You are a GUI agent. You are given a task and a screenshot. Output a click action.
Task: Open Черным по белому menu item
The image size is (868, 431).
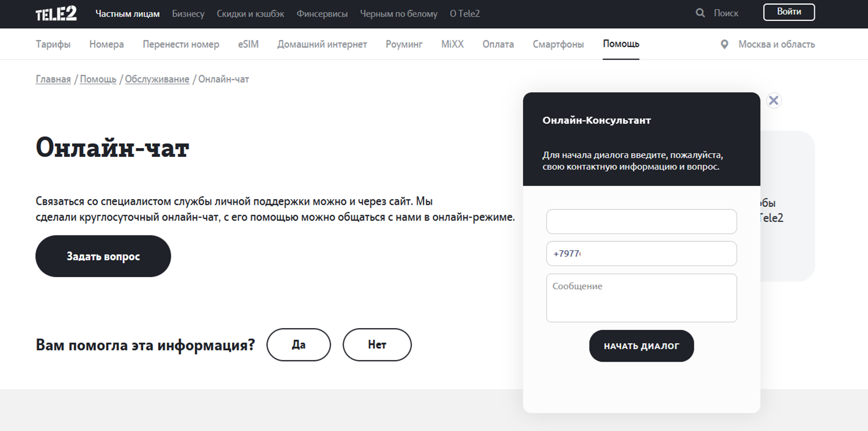pyautogui.click(x=399, y=13)
